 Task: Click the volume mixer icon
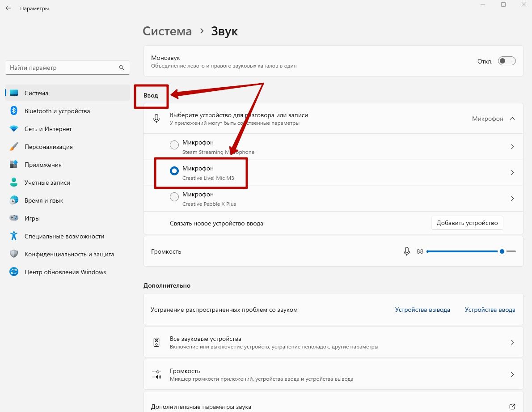[x=156, y=375]
